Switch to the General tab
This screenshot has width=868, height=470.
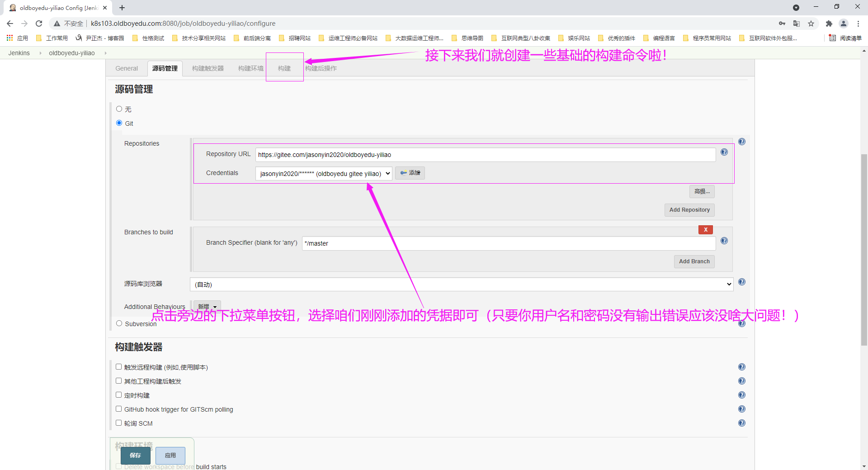(127, 69)
